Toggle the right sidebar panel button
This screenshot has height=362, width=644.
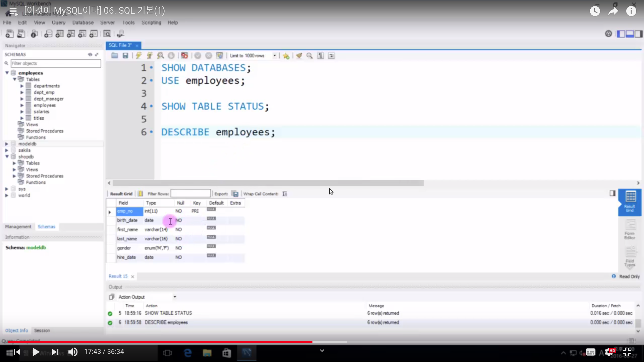click(x=639, y=34)
